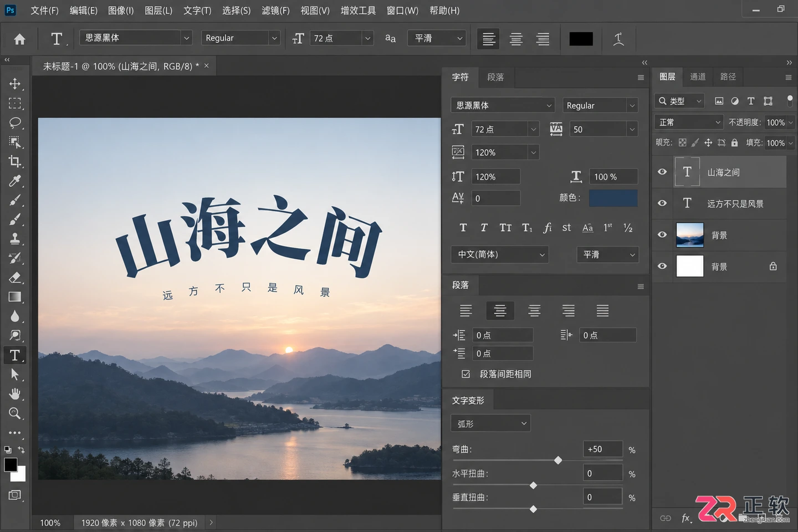Swap foreground and background colors
Screen dimensions: 798x532
tap(21, 450)
